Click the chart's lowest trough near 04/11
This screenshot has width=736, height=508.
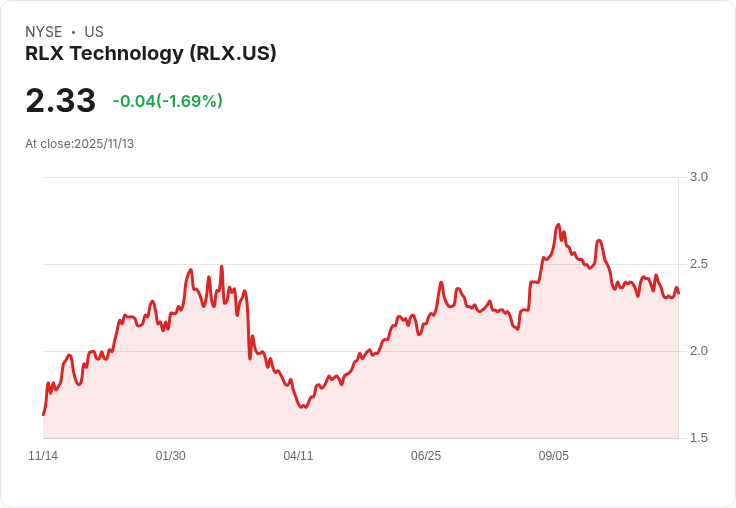[303, 407]
